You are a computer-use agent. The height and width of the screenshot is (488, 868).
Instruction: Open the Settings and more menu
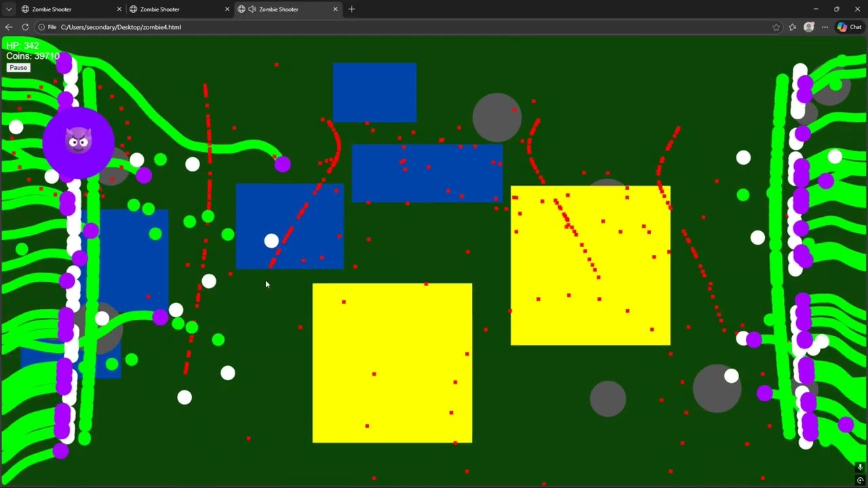point(825,27)
